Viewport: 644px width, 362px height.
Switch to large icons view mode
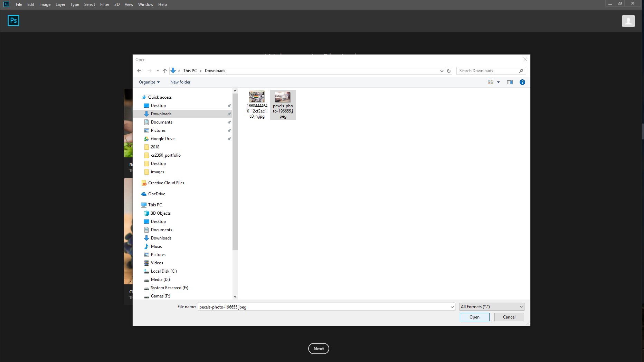coord(491,82)
